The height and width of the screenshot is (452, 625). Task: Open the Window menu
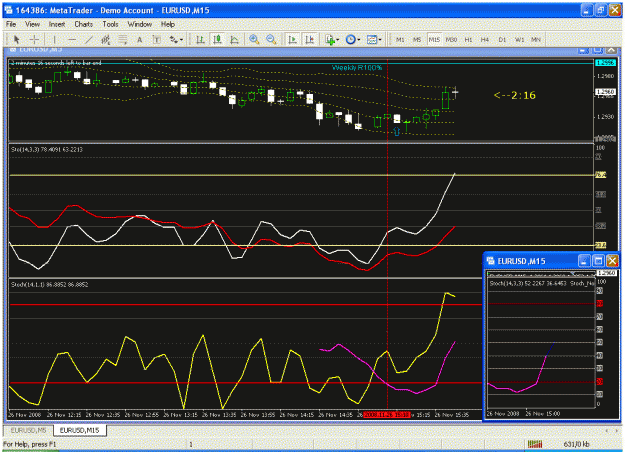[140, 24]
